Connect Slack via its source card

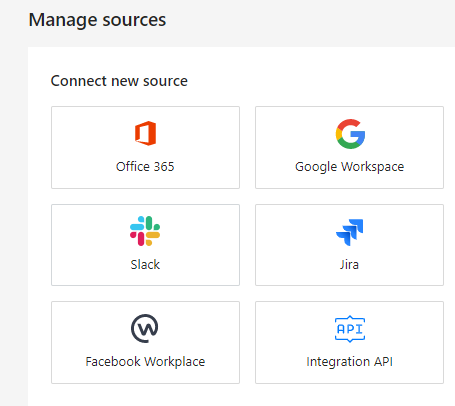[x=145, y=245]
